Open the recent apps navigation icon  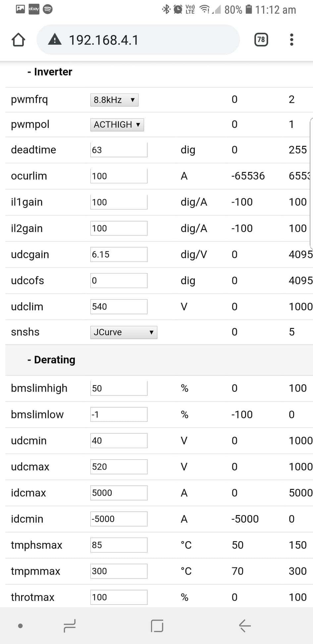[70, 626]
